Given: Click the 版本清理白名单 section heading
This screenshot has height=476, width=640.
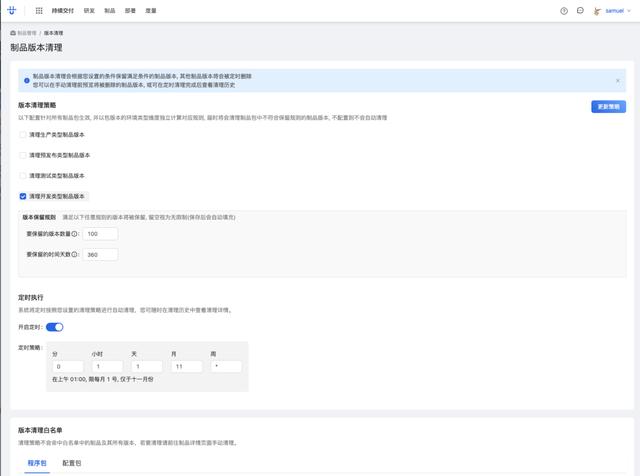Looking at the screenshot, I should pyautogui.click(x=40, y=430).
